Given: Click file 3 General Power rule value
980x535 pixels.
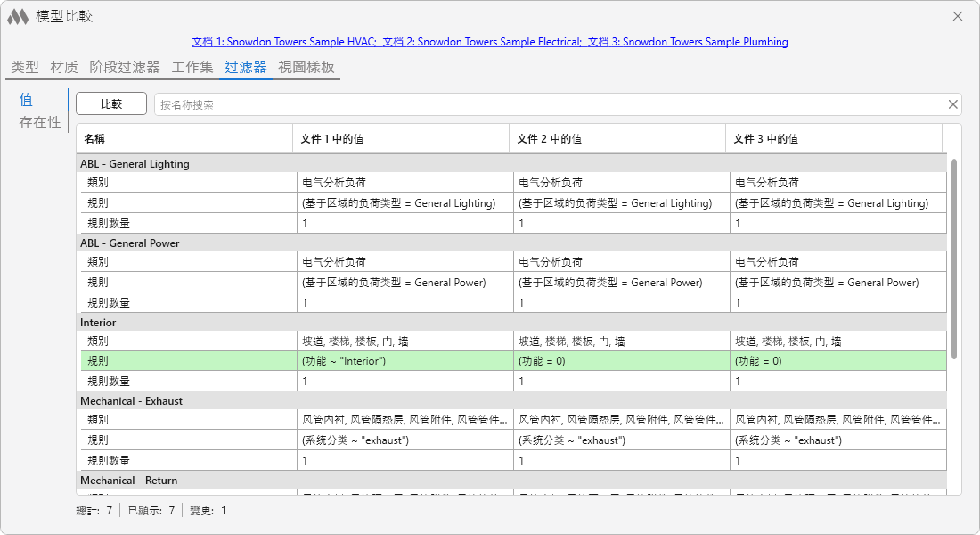Looking at the screenshot, I should coord(826,283).
